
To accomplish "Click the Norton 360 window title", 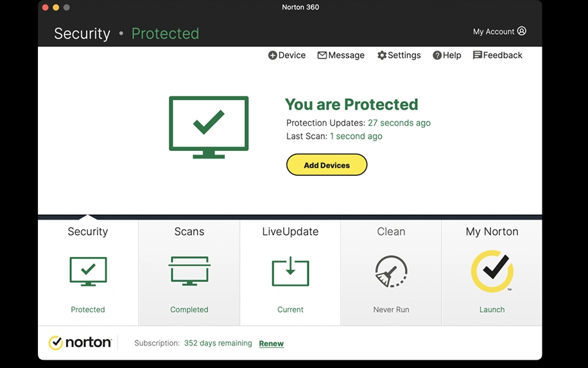I will click(300, 7).
